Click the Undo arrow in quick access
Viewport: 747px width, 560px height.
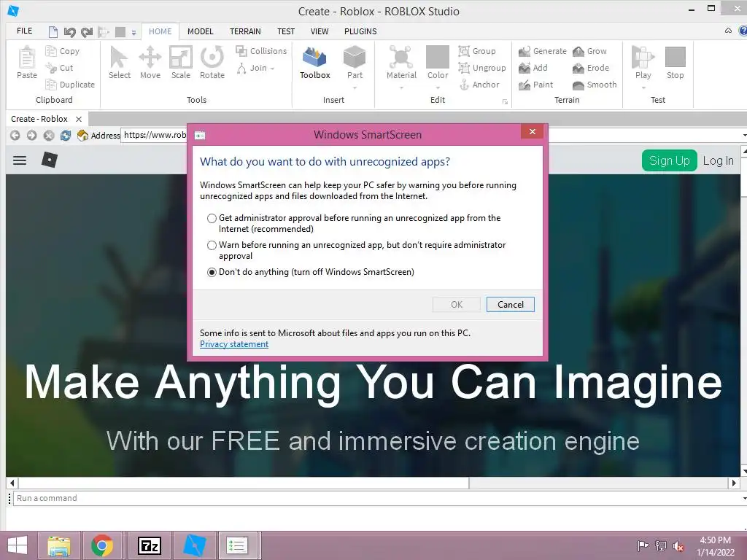click(69, 32)
